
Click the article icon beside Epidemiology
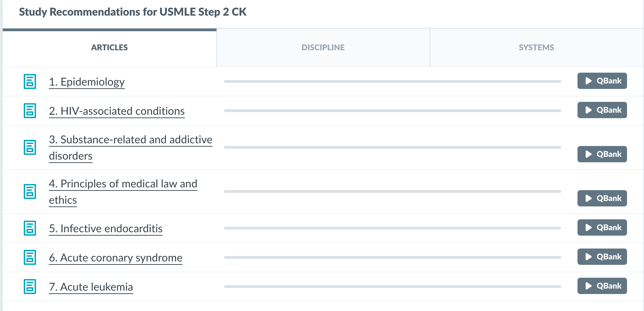click(x=30, y=81)
